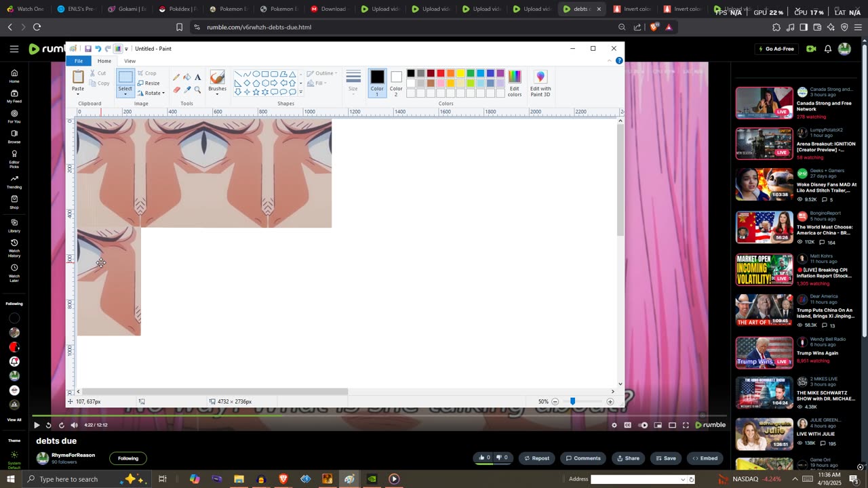The height and width of the screenshot is (488, 868).
Task: Select the Text tool in Paint
Action: [x=197, y=77]
